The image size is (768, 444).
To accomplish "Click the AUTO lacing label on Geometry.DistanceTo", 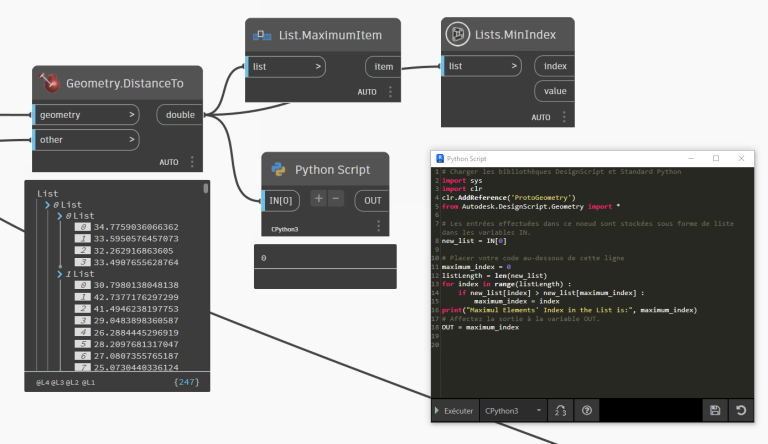I will click(x=168, y=162).
